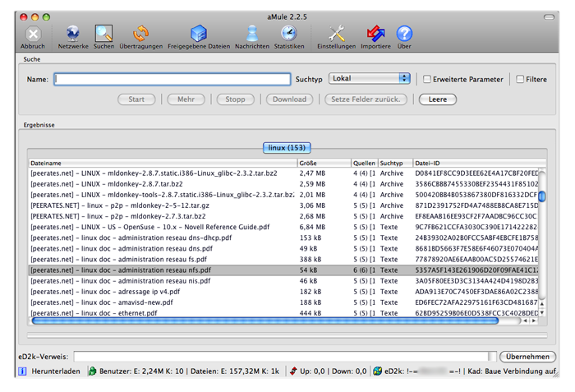Select administration reseau fs.pdf row
Screen dimensions: 575x392
pos(283,260)
